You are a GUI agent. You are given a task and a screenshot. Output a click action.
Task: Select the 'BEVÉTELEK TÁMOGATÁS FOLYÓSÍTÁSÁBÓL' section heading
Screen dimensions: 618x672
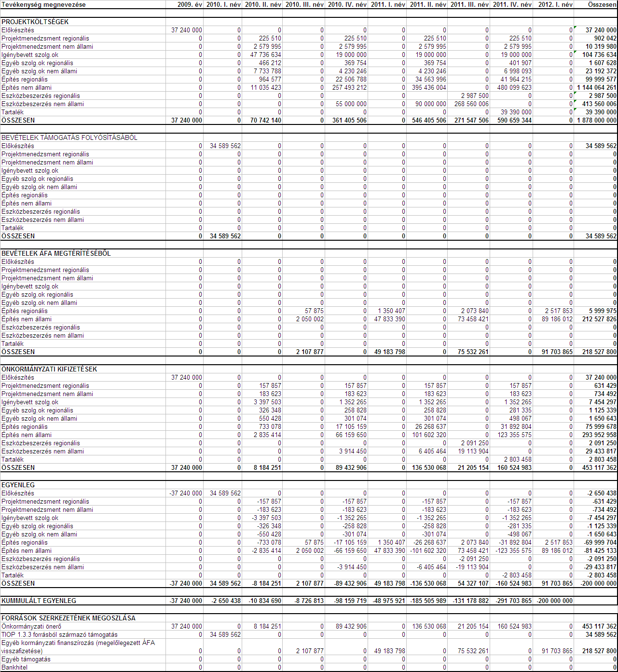[x=69, y=137]
